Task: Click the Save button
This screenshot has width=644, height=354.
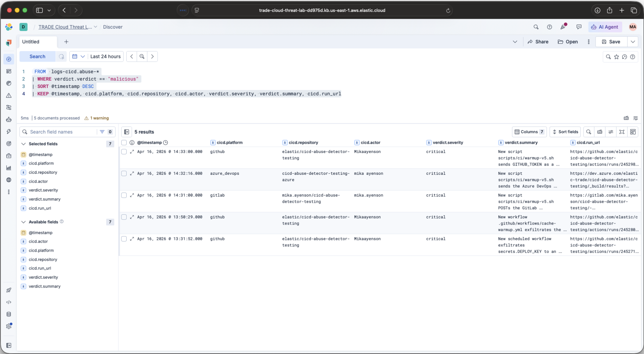Action: pyautogui.click(x=611, y=42)
